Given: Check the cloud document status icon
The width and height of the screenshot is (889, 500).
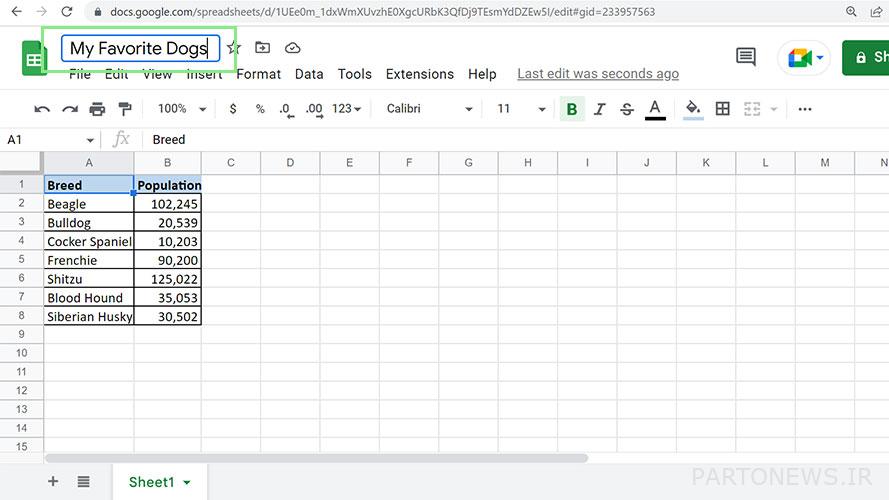Looking at the screenshot, I should tap(293, 48).
